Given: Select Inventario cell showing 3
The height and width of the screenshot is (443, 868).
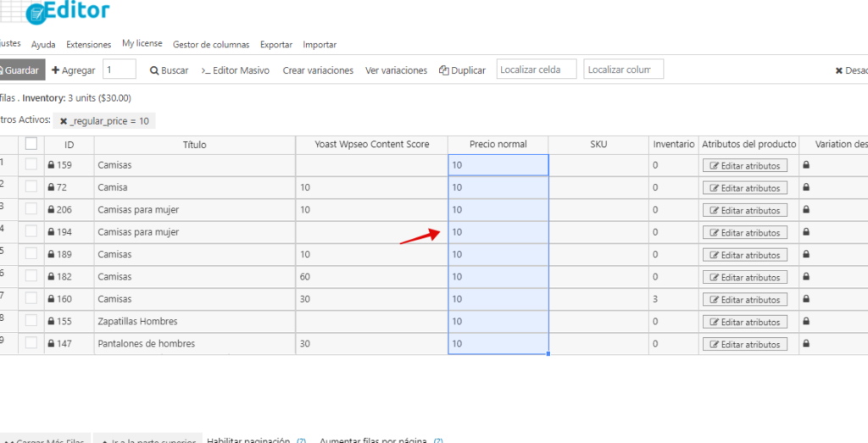Looking at the screenshot, I should (x=674, y=299).
